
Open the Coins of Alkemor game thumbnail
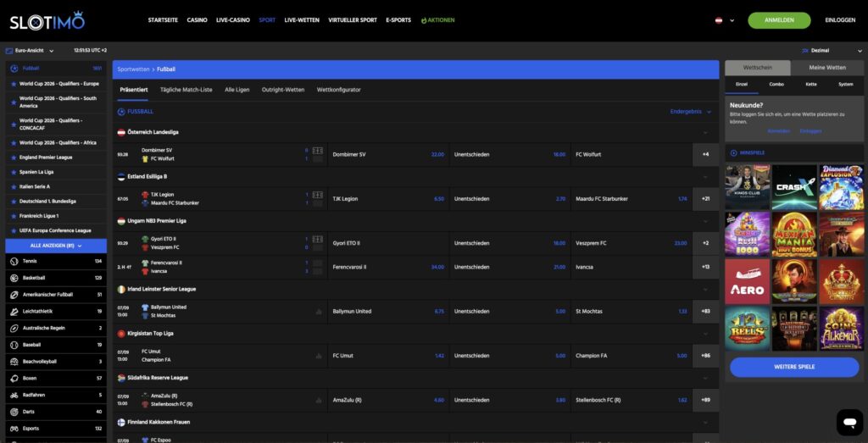[x=842, y=329]
